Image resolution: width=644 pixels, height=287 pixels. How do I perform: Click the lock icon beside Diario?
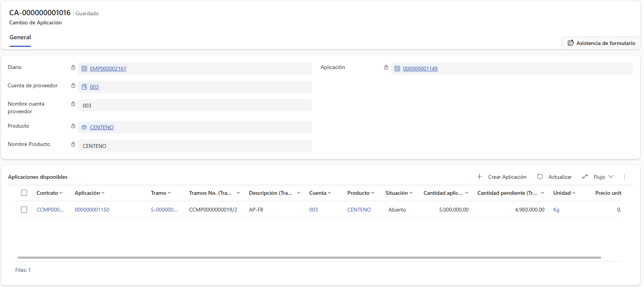pos(73,67)
